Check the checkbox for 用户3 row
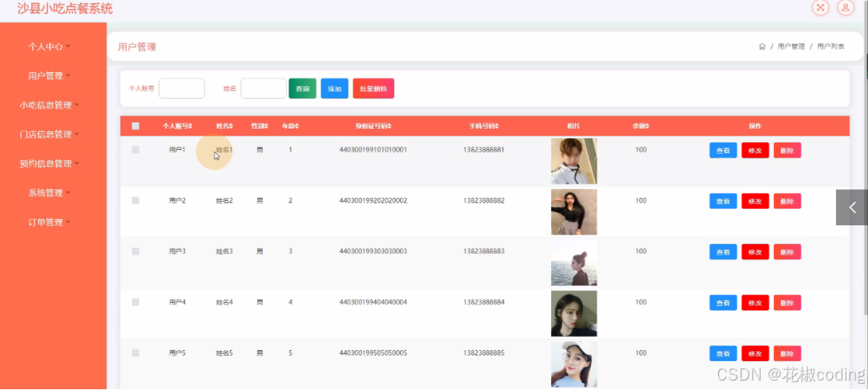 click(136, 252)
